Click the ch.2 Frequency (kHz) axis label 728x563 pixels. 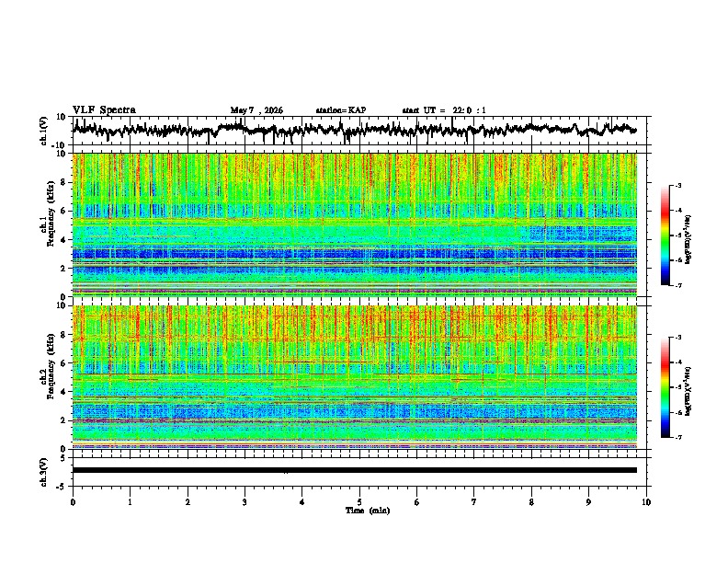pyautogui.click(x=47, y=375)
